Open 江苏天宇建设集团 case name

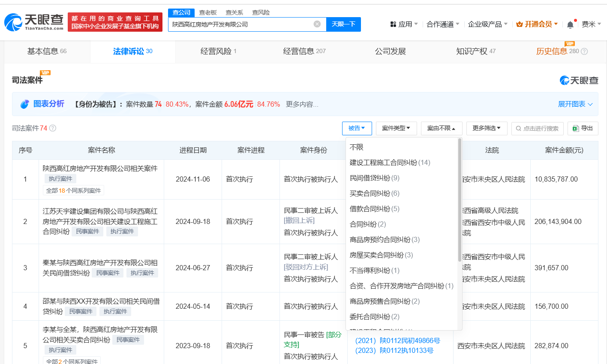[100, 221]
